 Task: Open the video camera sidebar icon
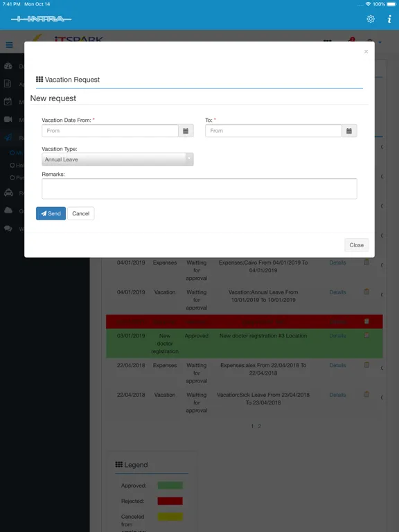(8, 119)
